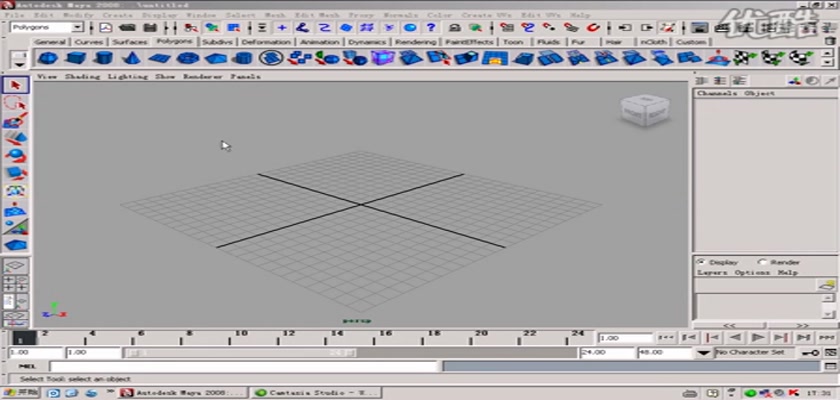Select the Move tool in toolbox
This screenshot has height=400, width=840.
tap(16, 138)
